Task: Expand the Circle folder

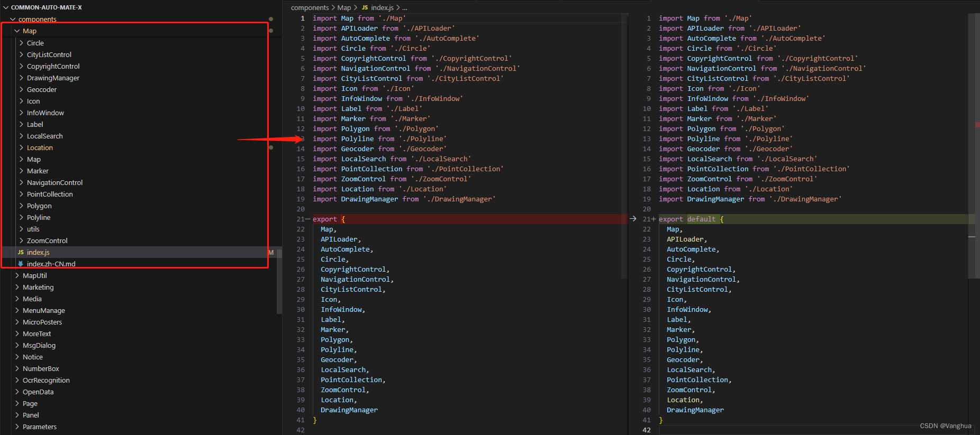Action: point(35,43)
